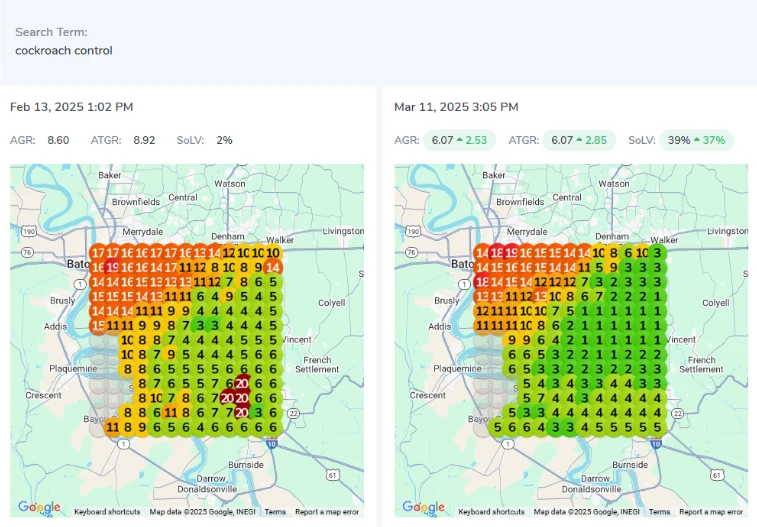Click the top-right rank 3 pin, Mar 11 grid
This screenshot has width=757, height=527.
point(656,253)
